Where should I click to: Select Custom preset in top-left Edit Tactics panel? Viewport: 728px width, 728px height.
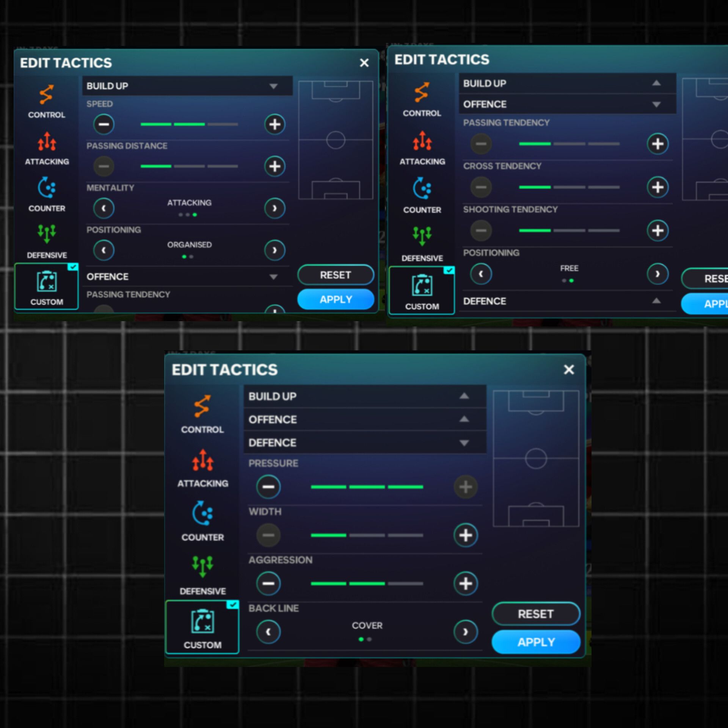pos(46,286)
